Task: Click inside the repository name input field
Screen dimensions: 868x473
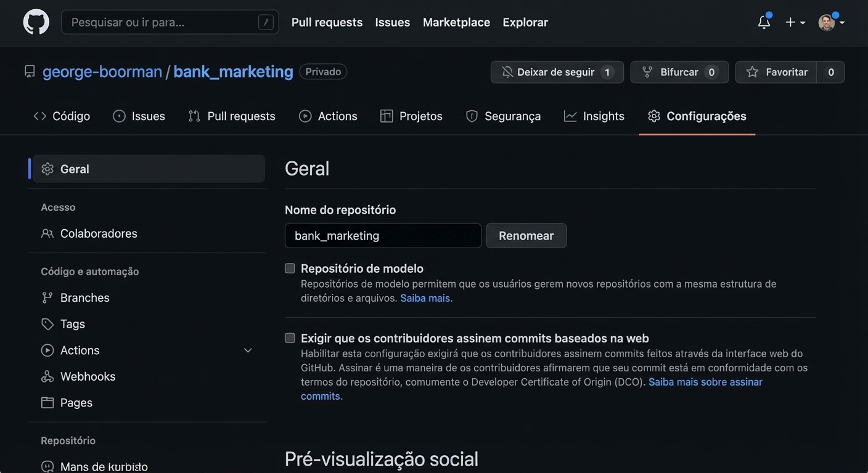Action: point(382,235)
